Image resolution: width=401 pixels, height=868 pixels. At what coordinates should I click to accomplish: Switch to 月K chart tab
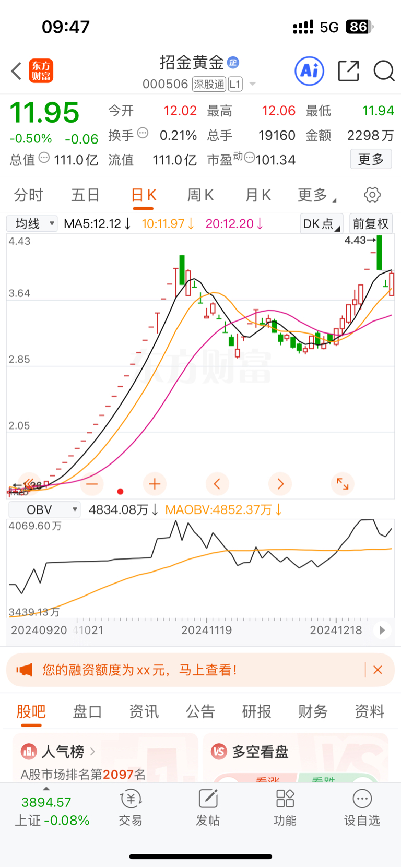(x=258, y=195)
